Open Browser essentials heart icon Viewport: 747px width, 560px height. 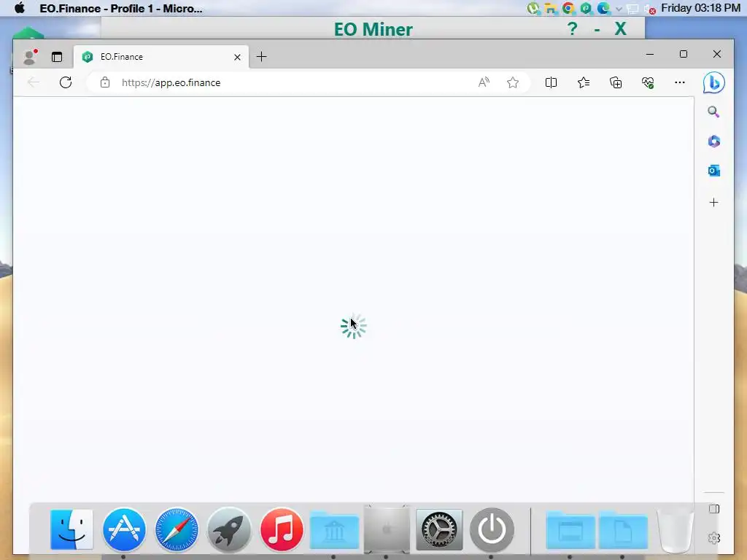tap(648, 82)
